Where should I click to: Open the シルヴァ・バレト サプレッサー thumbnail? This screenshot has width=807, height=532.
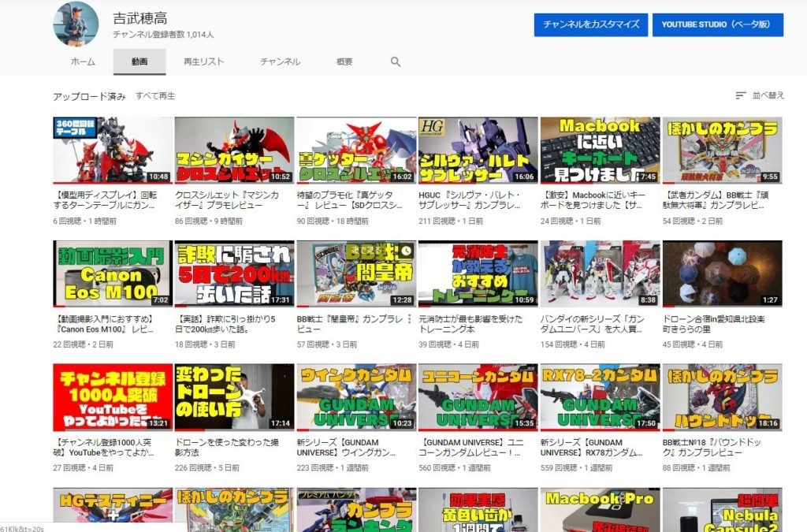point(478,151)
